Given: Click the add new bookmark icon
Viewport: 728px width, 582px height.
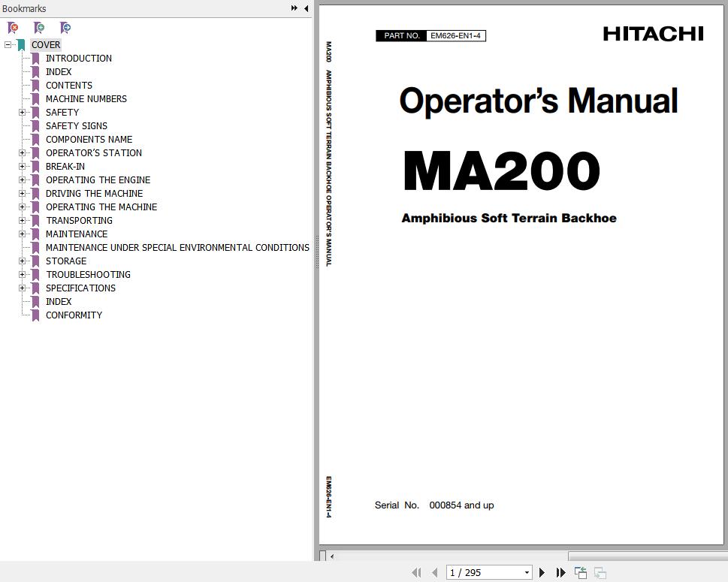Looking at the screenshot, I should (40, 28).
